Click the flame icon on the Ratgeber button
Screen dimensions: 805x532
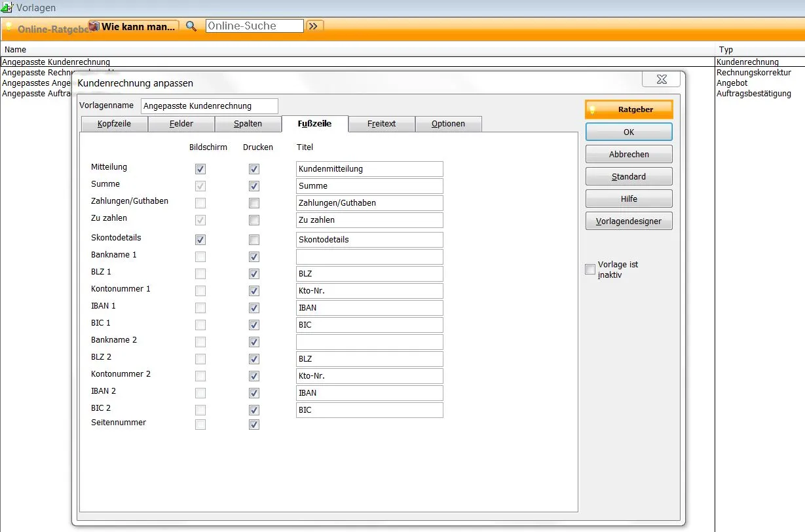pos(593,109)
